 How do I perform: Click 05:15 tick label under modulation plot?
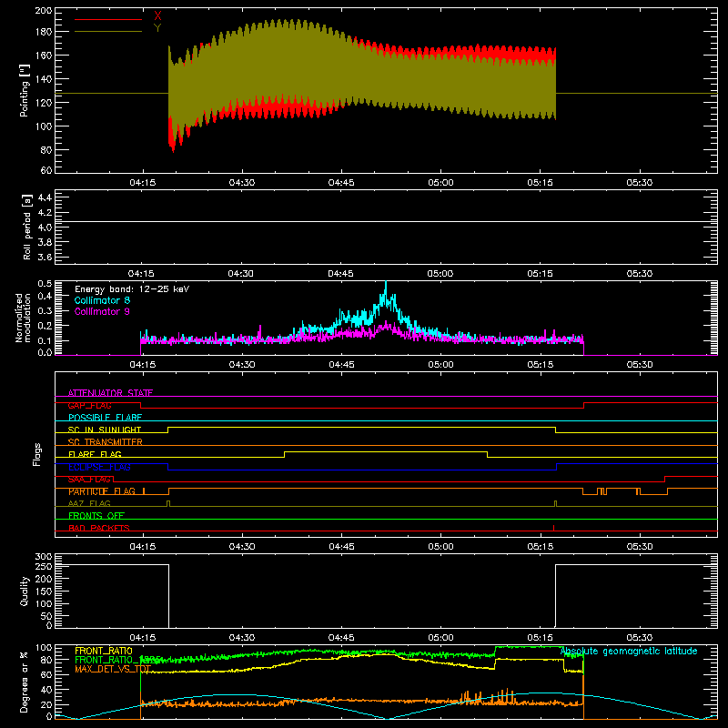coord(541,365)
